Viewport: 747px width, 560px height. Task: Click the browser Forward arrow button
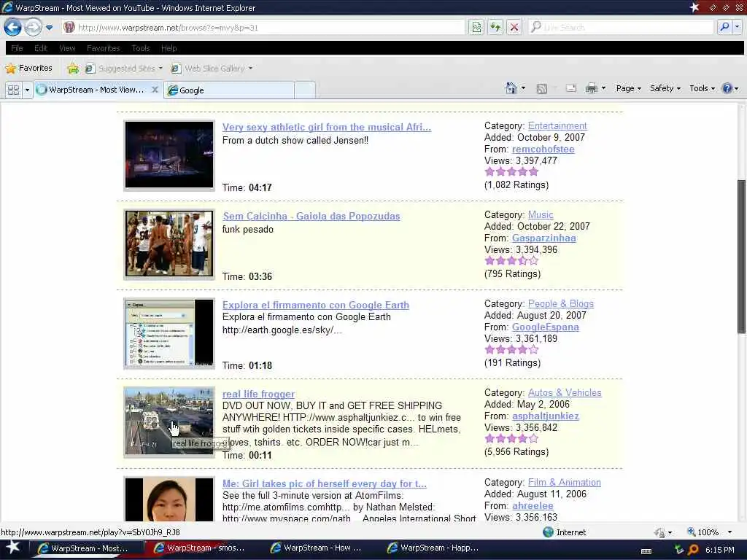[32, 27]
